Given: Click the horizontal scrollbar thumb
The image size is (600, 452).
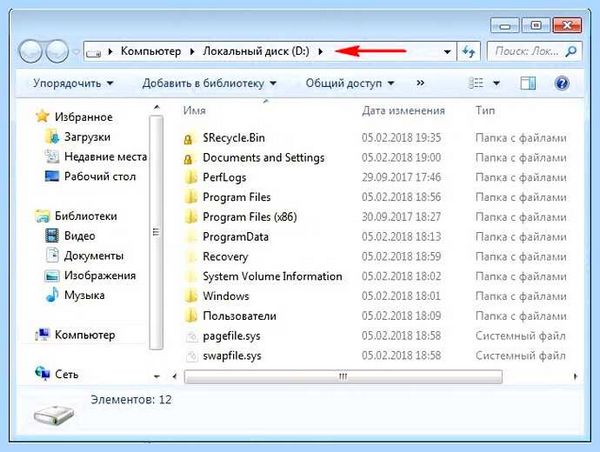Looking at the screenshot, I should tap(343, 377).
